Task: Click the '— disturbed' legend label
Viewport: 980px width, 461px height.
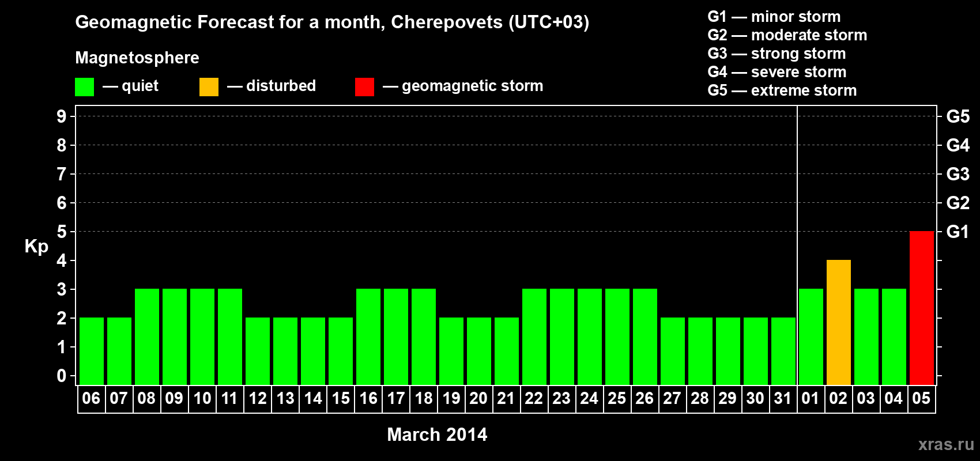Action: tap(272, 86)
